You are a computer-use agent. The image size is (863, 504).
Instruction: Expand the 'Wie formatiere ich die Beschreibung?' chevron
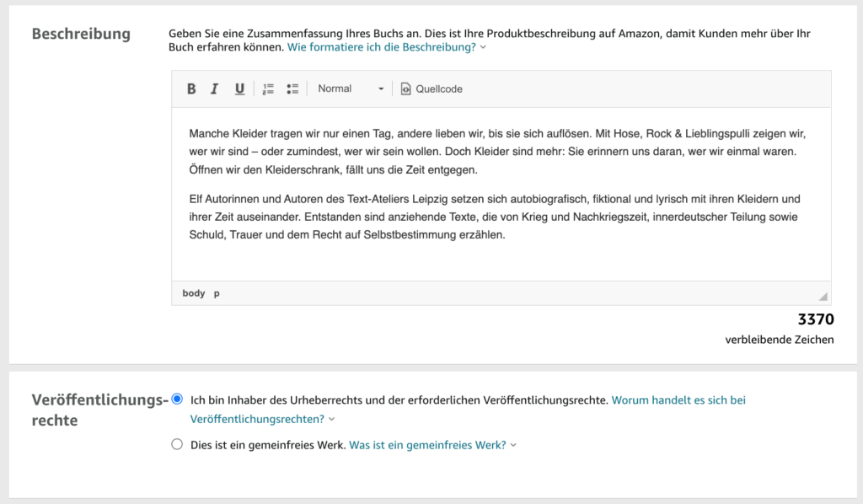tap(482, 47)
